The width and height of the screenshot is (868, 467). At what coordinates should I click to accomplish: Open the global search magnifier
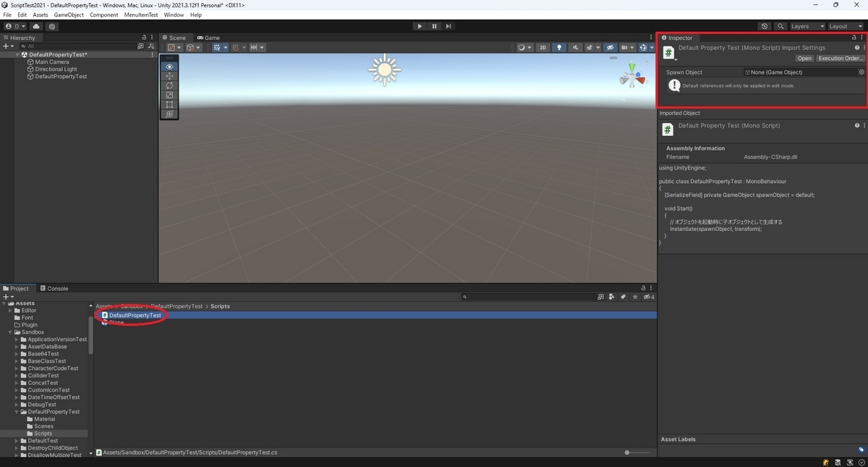[x=781, y=26]
